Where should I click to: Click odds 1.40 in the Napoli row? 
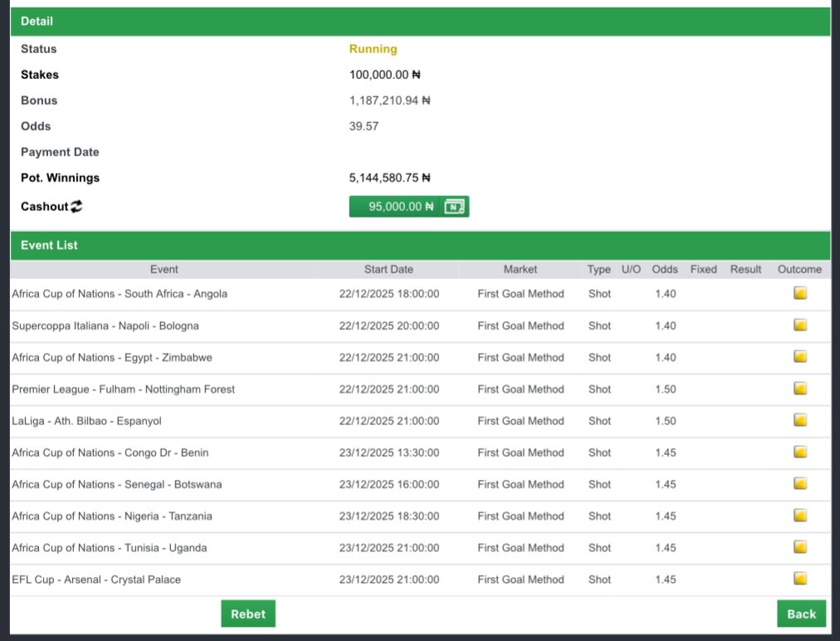(666, 325)
